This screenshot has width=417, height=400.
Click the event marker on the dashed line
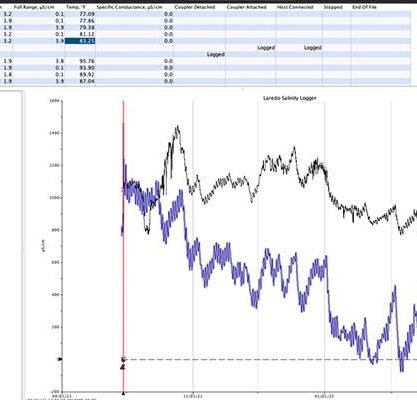[123, 359]
